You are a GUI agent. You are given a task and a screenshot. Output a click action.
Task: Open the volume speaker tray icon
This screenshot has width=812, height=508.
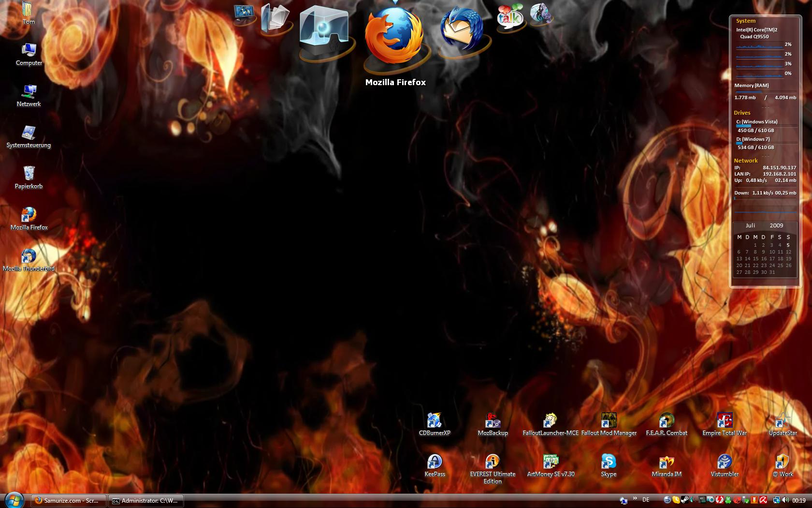point(785,500)
